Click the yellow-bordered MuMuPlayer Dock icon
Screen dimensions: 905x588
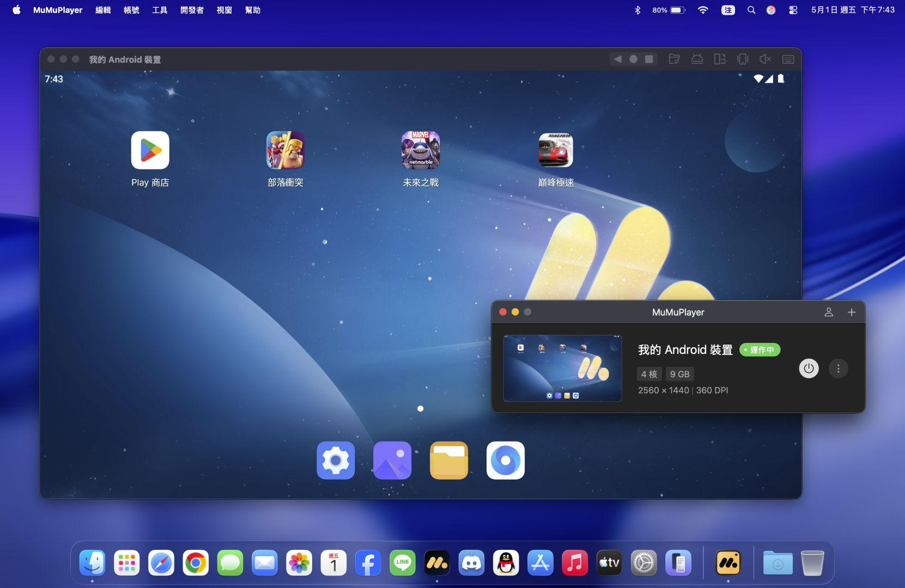(x=728, y=563)
